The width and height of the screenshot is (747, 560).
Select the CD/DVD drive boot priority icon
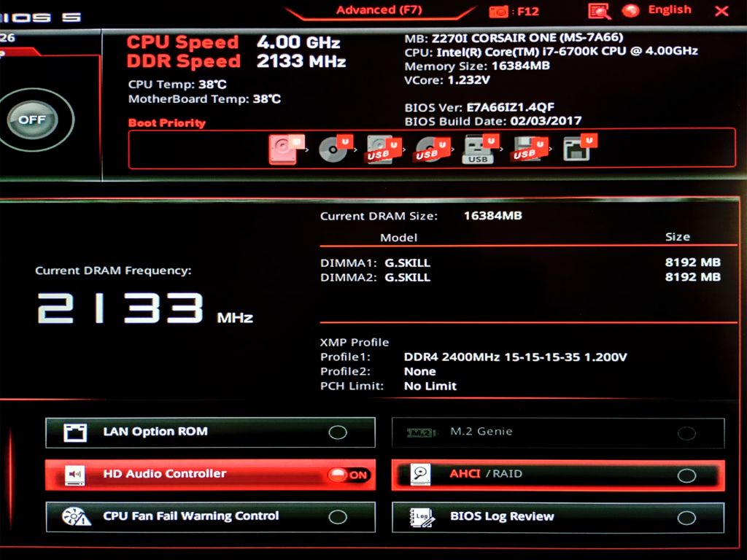(x=336, y=149)
